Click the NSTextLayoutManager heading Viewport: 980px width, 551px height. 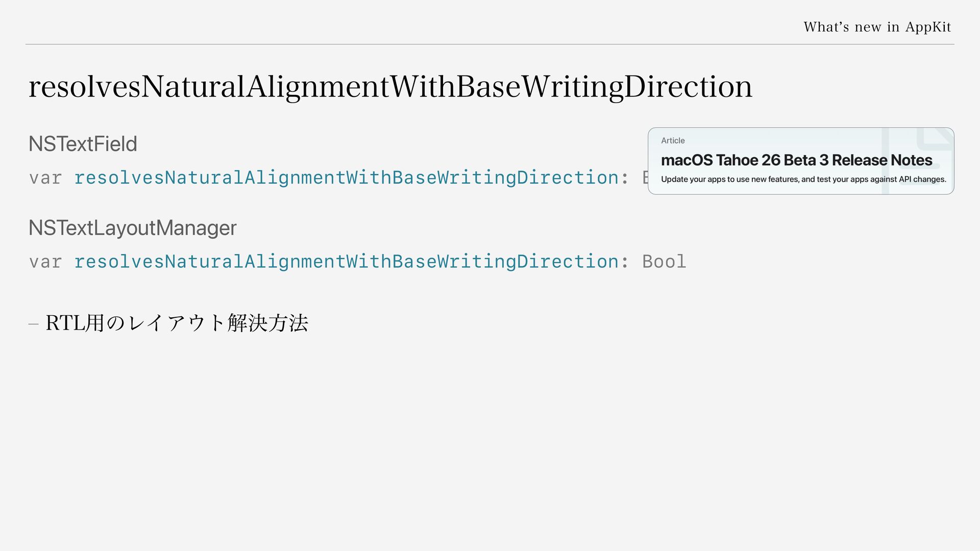pos(133,228)
